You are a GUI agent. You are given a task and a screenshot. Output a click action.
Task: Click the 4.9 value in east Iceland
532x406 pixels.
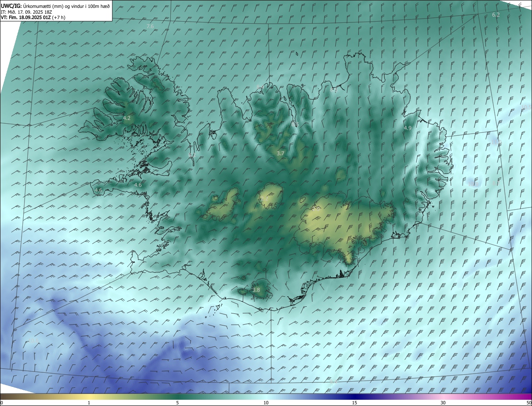tap(408, 128)
